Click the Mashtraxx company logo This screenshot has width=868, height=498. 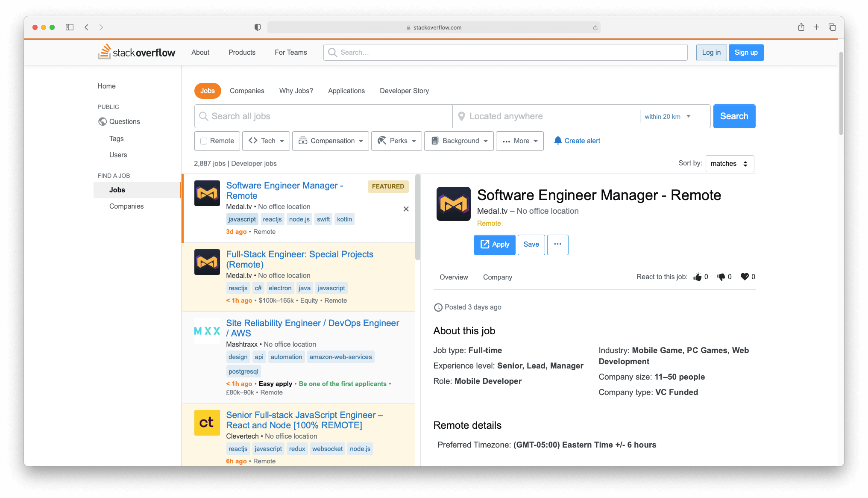(x=207, y=330)
